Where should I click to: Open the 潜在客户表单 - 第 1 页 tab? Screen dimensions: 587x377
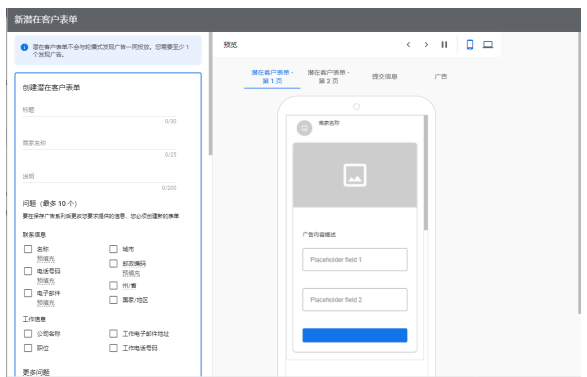[x=272, y=77]
